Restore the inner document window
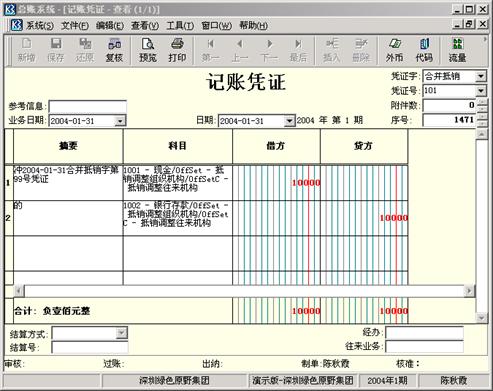This screenshot has height=391, width=493. (x=470, y=24)
